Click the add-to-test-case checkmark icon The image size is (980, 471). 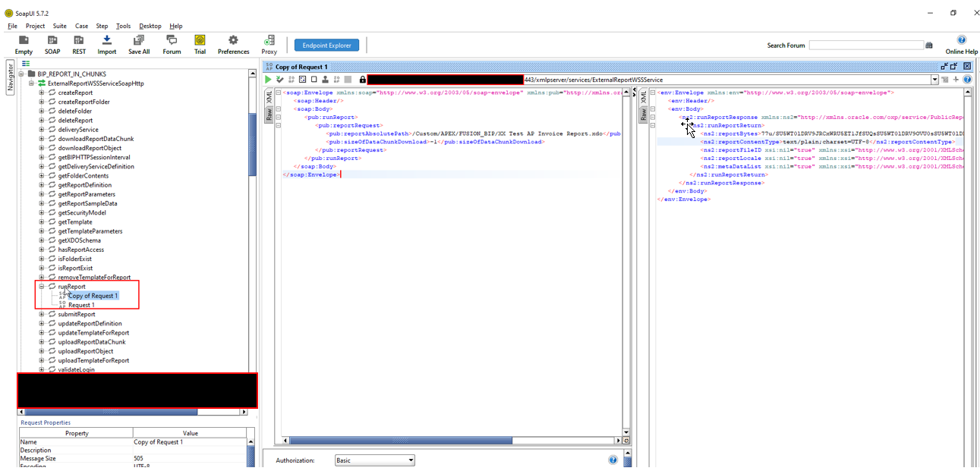click(280, 80)
